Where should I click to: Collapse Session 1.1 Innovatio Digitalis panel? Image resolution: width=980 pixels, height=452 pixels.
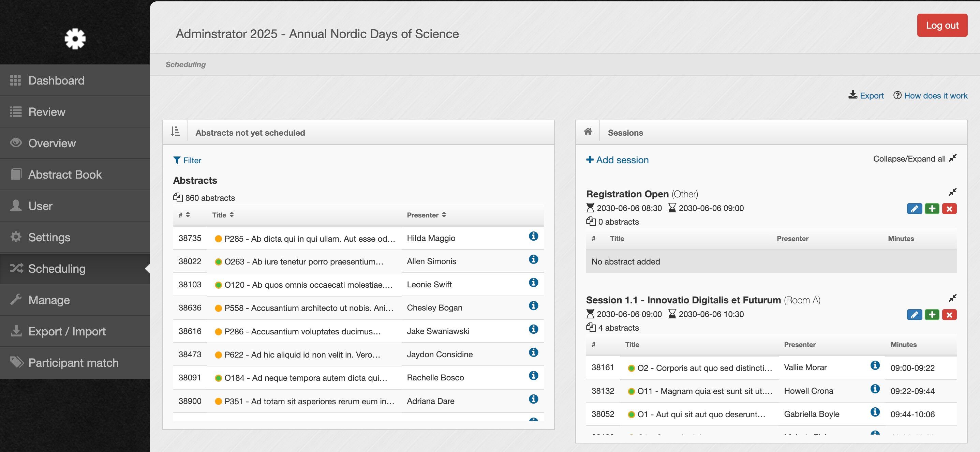952,298
